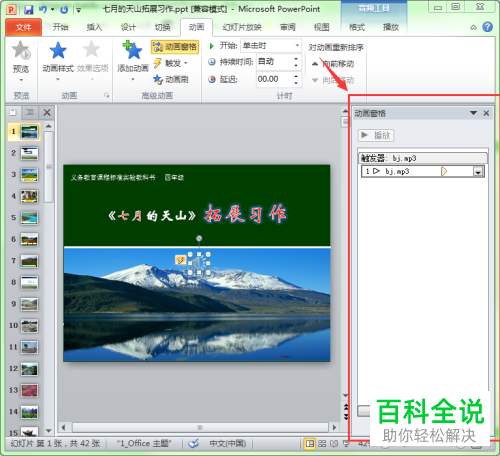Viewport: 500px width, 456px height.
Task: Click the 预览 preview star icon
Action: [21, 50]
